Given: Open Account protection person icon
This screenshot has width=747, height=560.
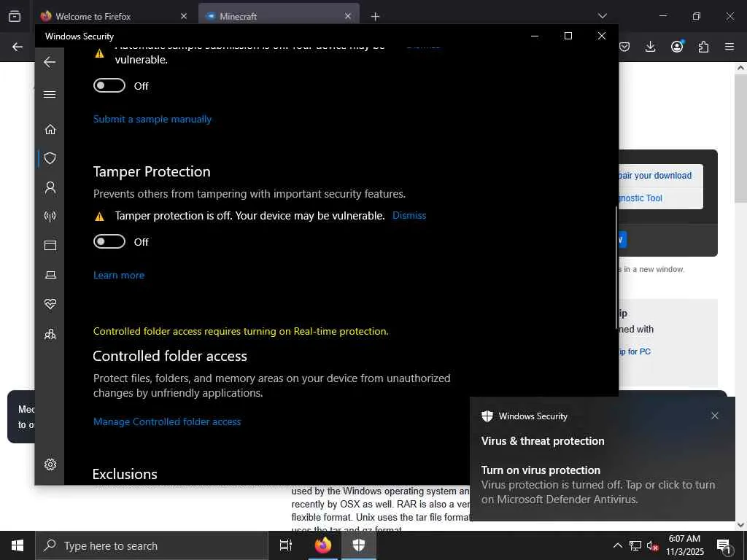Looking at the screenshot, I should click(x=50, y=187).
